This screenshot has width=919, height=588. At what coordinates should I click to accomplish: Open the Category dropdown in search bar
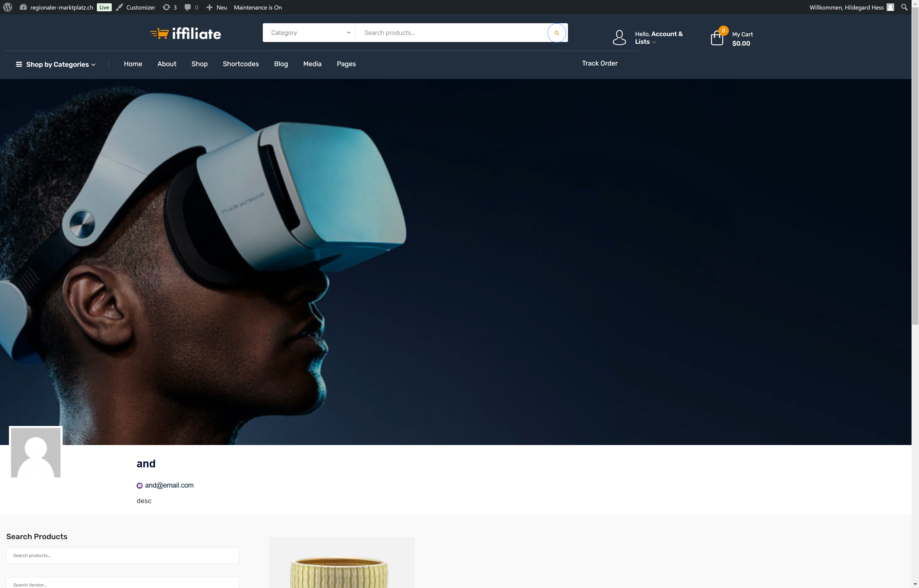coord(309,33)
